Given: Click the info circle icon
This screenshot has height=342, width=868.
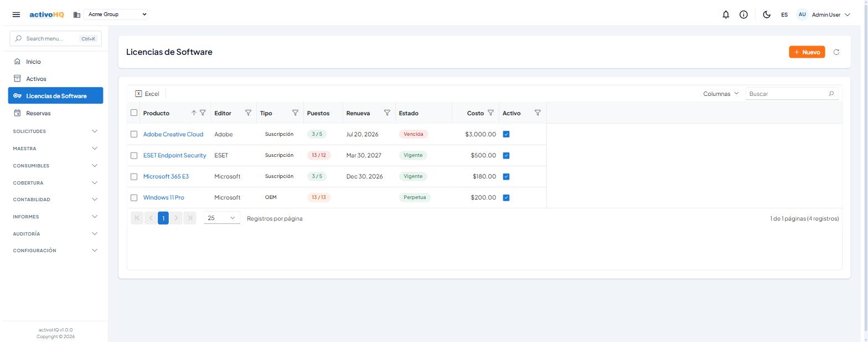Looking at the screenshot, I should pos(743,14).
